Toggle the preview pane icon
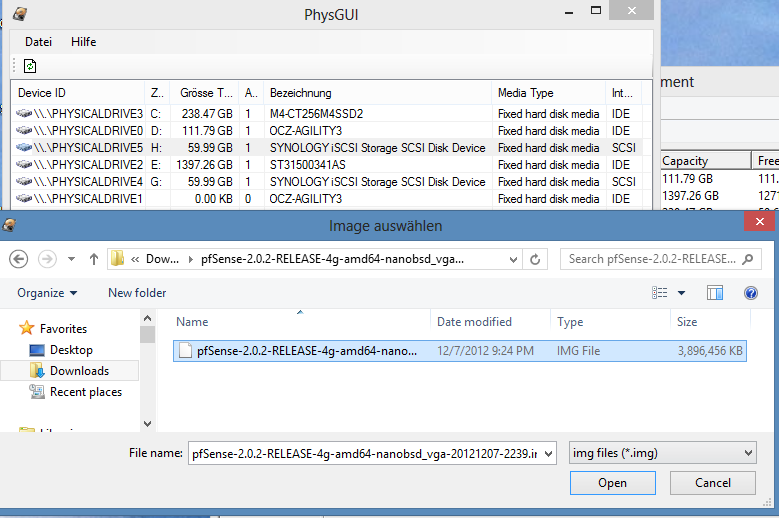 (x=715, y=293)
